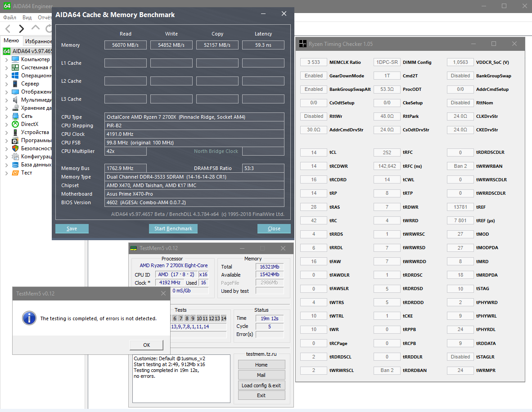
Task: Click the GearDownMode Enabled value box
Action: click(x=314, y=76)
